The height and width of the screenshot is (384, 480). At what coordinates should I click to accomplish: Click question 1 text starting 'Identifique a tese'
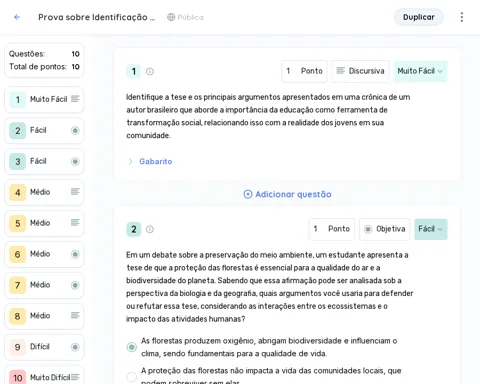pos(268,116)
